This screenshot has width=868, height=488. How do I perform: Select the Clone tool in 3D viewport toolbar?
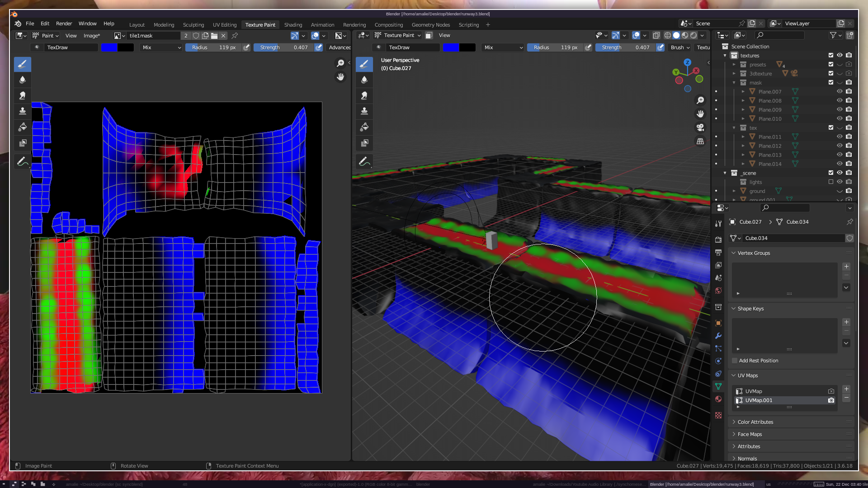pos(364,111)
